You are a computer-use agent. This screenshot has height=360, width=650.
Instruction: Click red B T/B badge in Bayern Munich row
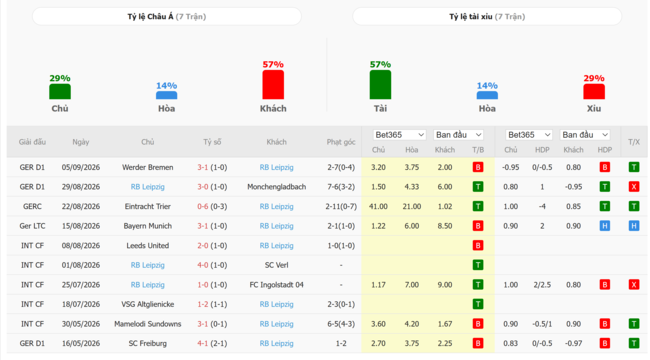pyautogui.click(x=478, y=226)
